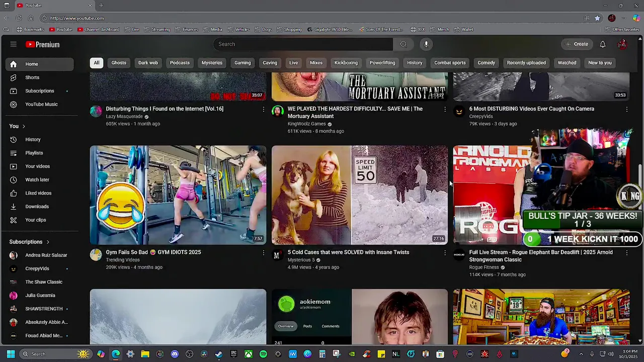
Task: Select the Caving filter chip
Action: pyautogui.click(x=270, y=63)
